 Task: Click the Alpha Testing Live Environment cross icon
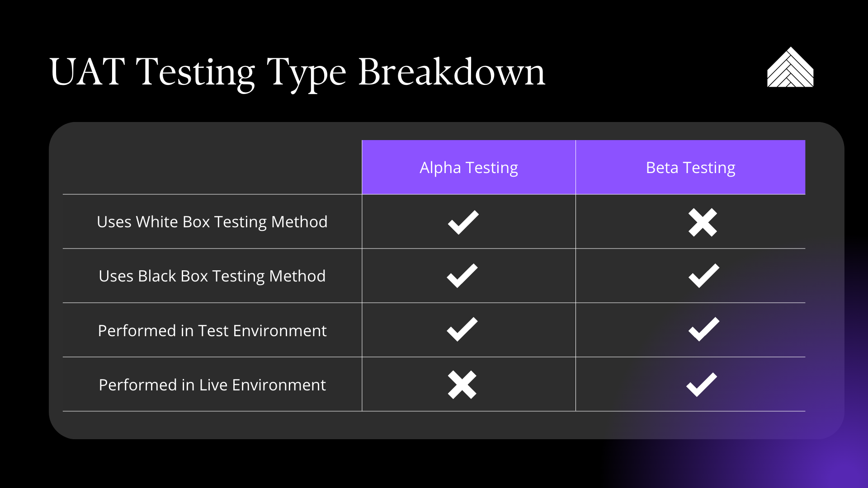click(x=462, y=385)
